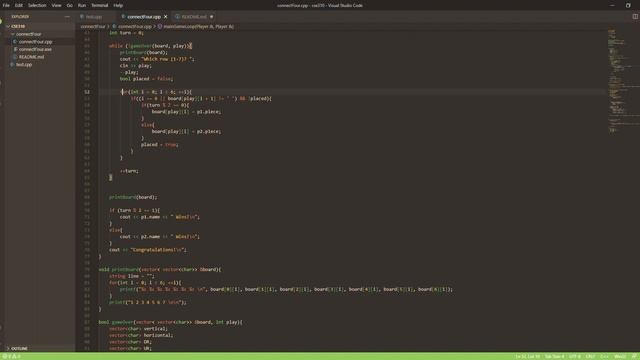Click line number 52 in gutter
This screenshot has width=640, height=360.
coord(87,92)
